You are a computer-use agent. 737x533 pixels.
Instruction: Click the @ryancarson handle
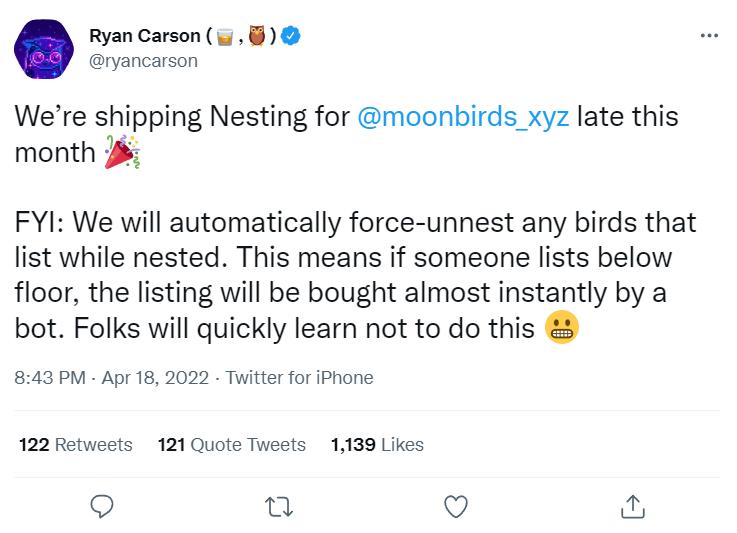[144, 61]
